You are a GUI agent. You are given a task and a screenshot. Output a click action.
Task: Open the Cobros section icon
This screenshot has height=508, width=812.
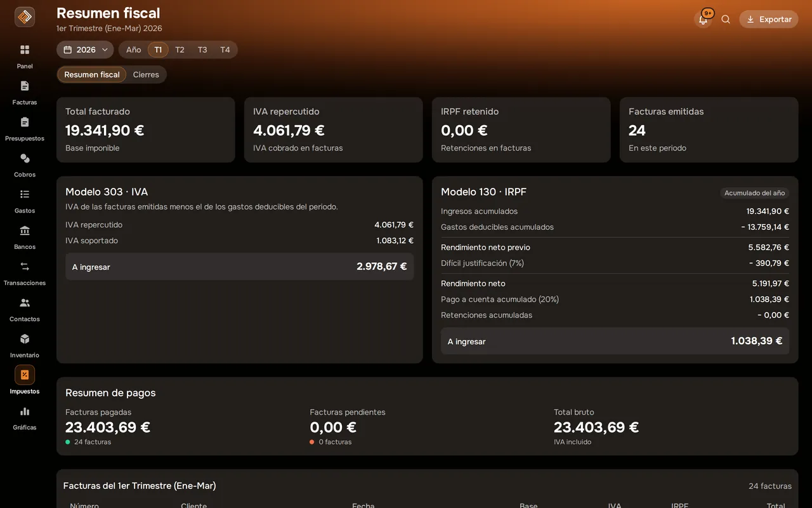coord(25,158)
